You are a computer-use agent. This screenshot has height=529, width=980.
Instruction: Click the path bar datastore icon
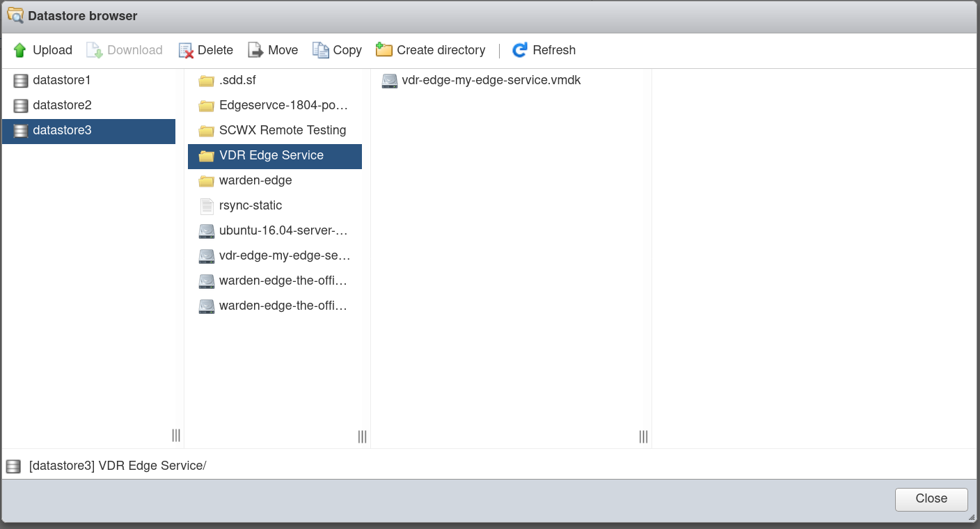(x=13, y=466)
